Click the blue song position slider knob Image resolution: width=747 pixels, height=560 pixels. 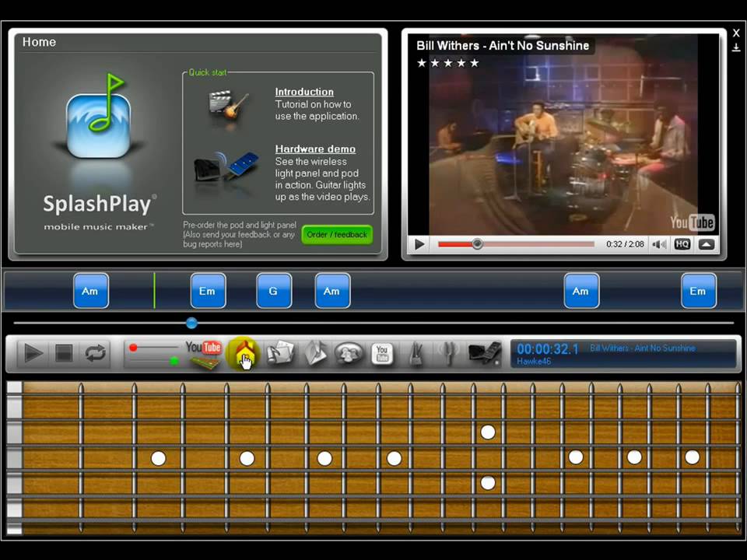tap(191, 323)
